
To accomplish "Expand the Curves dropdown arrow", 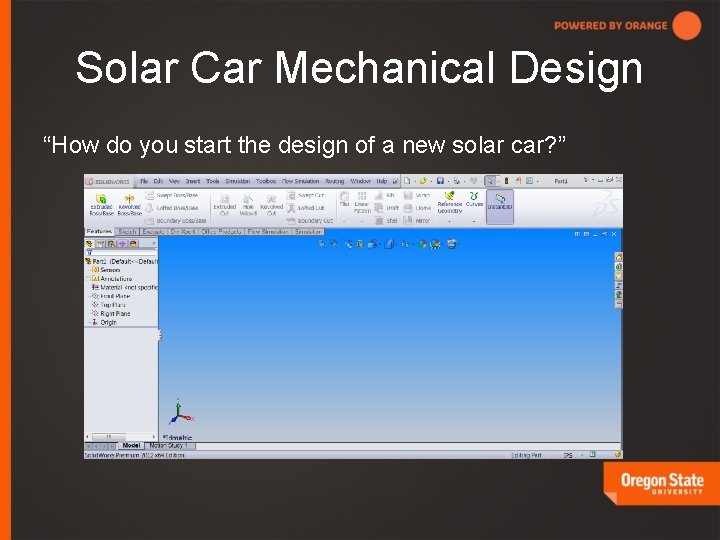I will click(x=474, y=221).
